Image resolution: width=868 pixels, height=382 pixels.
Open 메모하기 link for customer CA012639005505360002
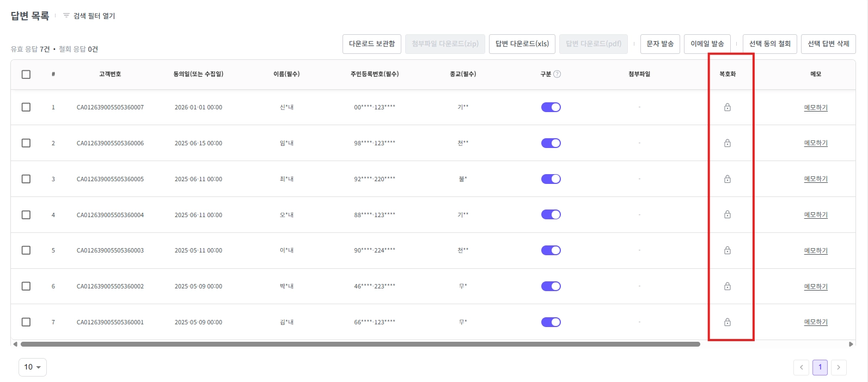pos(816,287)
